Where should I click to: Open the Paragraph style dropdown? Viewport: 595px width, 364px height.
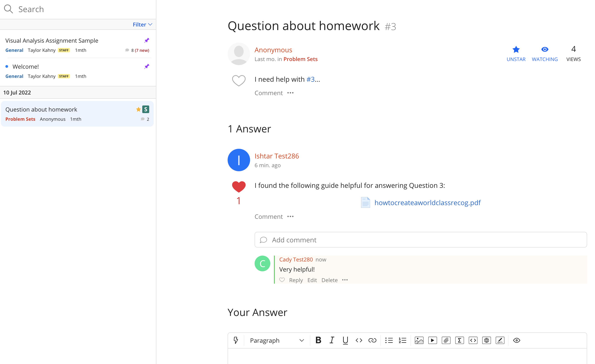277,340
